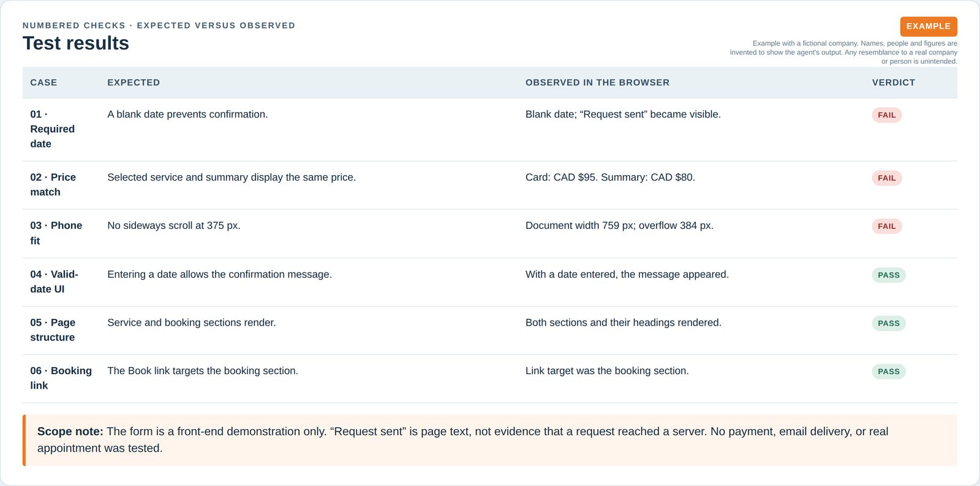980x486 pixels.
Task: Click the PASS badge for Page structure
Action: pos(889,323)
